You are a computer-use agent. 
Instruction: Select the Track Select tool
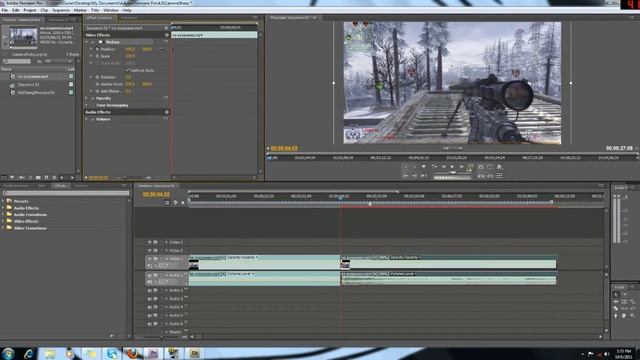click(624, 294)
